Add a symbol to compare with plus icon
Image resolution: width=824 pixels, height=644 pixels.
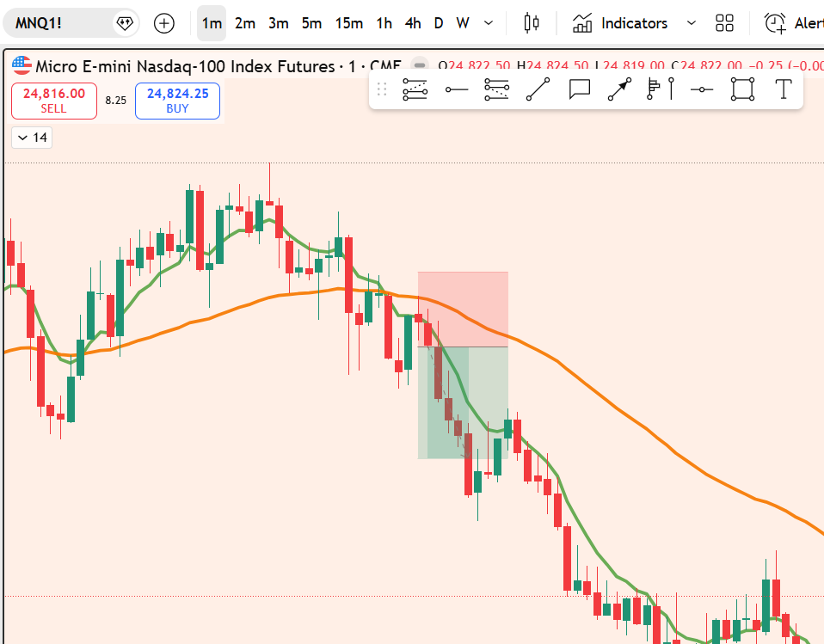163,23
